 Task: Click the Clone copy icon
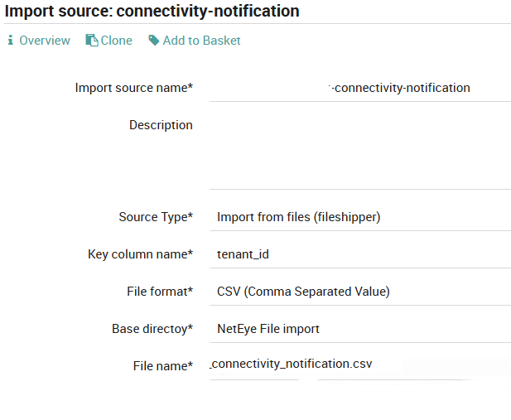[92, 41]
